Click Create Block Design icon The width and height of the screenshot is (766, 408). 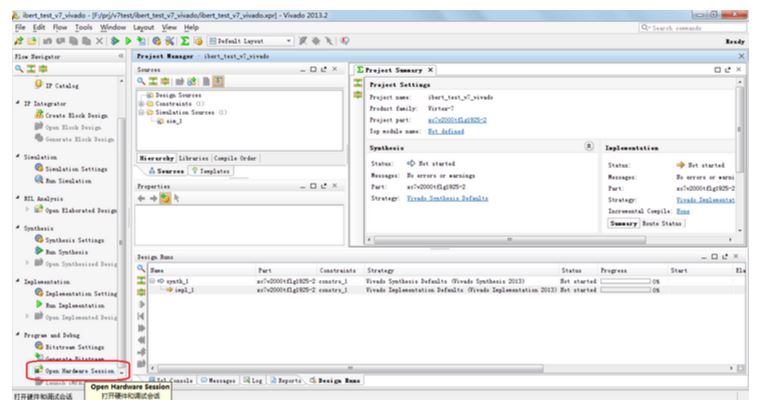(39, 114)
